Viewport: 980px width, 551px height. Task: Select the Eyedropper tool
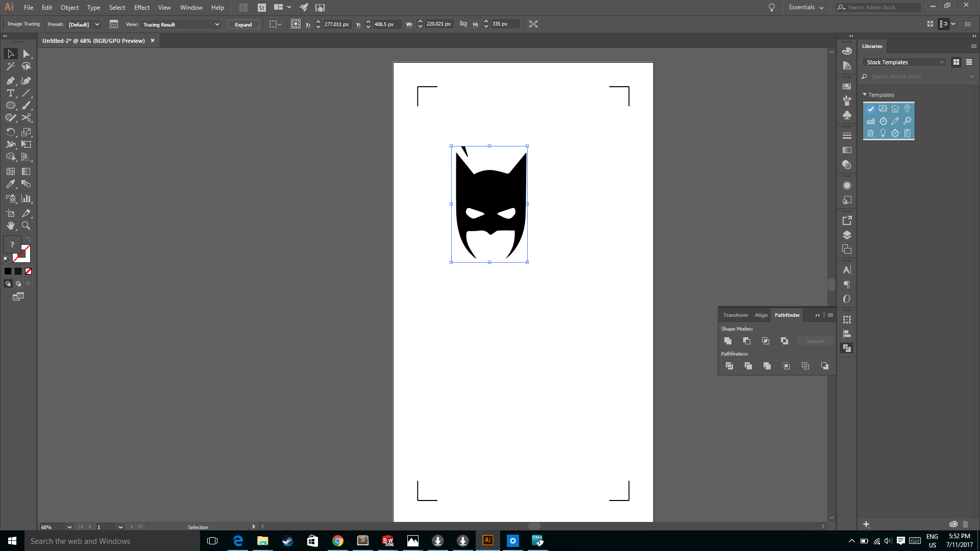click(11, 184)
